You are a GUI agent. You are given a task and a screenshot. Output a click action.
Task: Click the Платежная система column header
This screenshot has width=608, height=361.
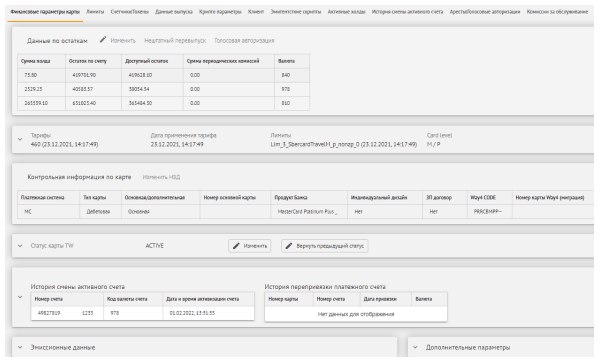49,198
